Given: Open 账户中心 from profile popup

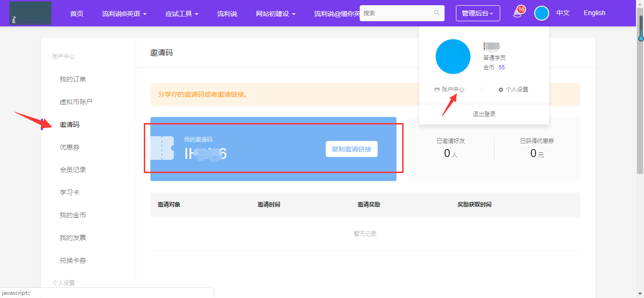Looking at the screenshot, I should [x=449, y=90].
